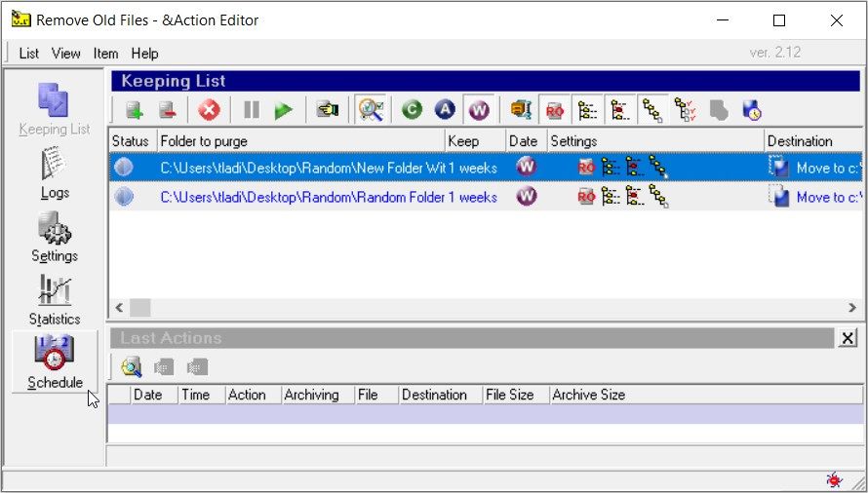The height and width of the screenshot is (493, 868).
Task: Click the Destination column header in Keeping List
Action: (x=813, y=141)
